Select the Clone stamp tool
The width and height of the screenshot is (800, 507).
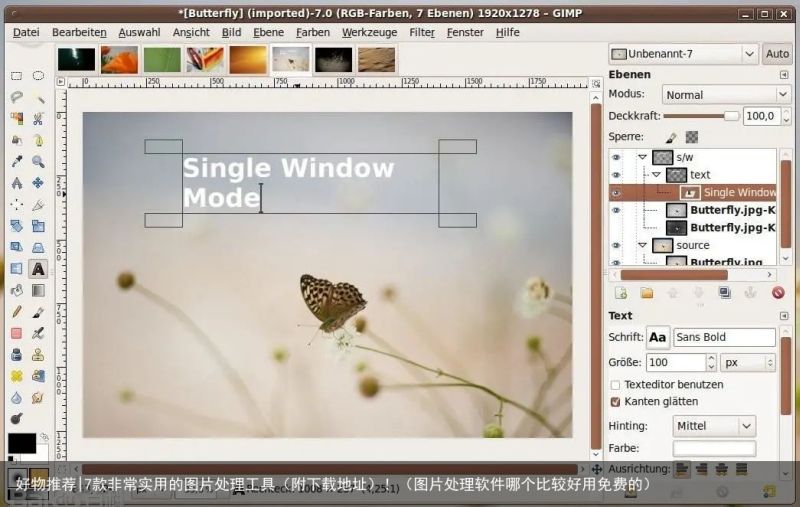tap(38, 354)
